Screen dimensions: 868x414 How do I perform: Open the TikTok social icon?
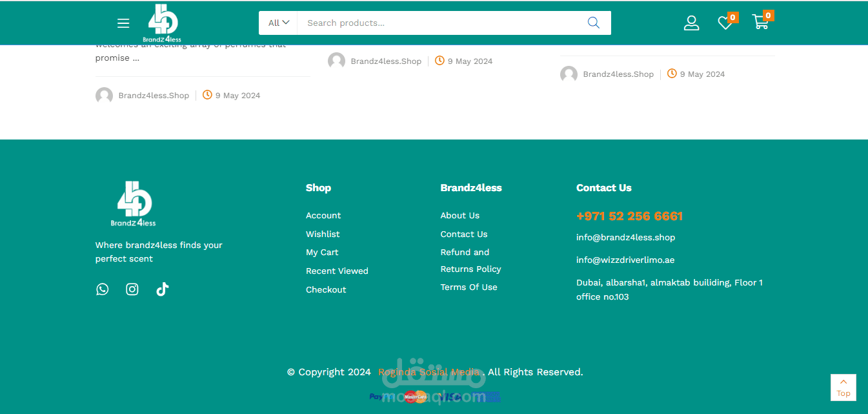162,289
